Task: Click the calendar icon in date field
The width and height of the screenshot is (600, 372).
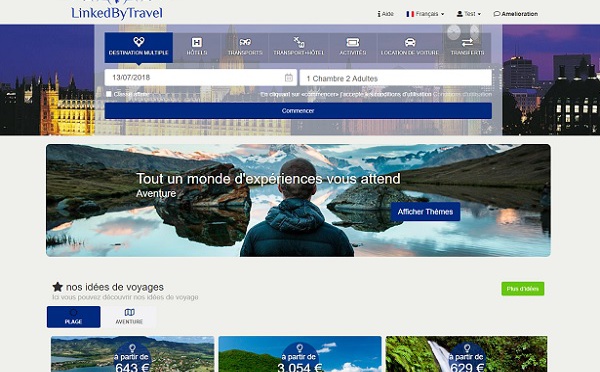Action: tap(289, 78)
